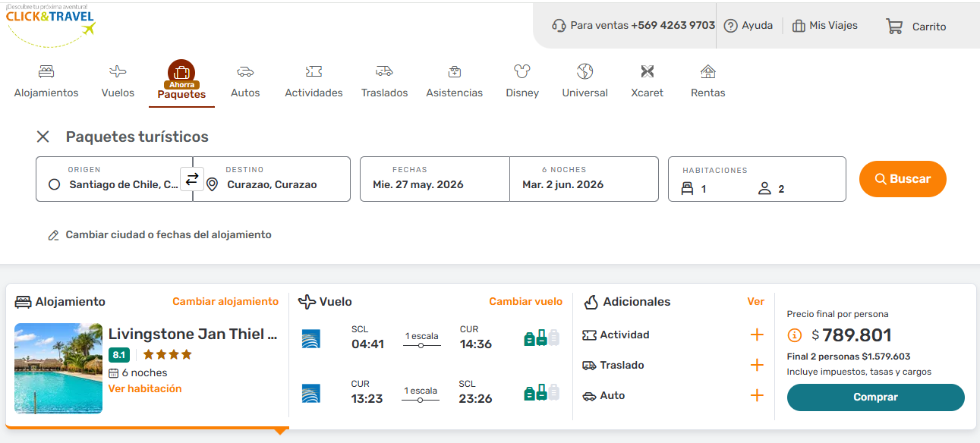
Task: Click the Livingstone Jan Thiel hotel thumbnail
Action: coord(58,369)
